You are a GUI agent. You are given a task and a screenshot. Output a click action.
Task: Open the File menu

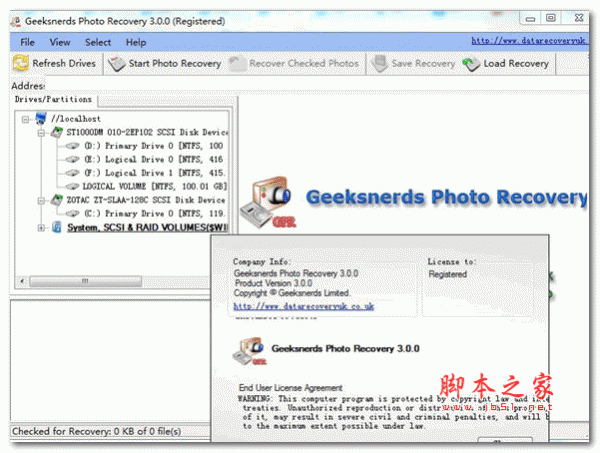point(27,42)
